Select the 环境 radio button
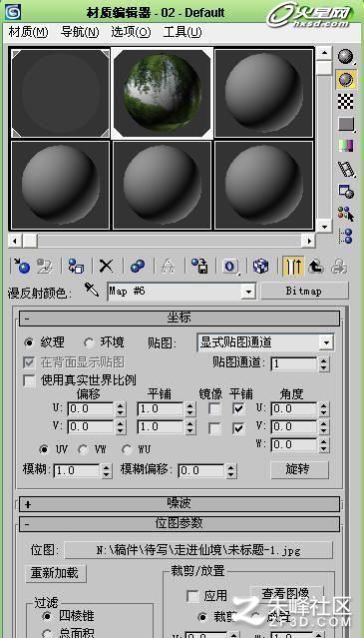Screen dimensions: 364x638 tap(89, 342)
